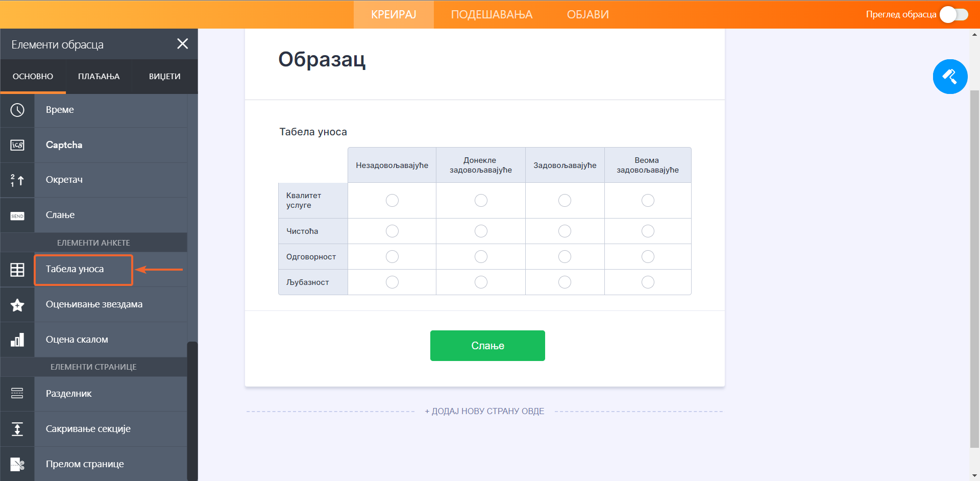This screenshot has height=481, width=980.
Task: Select Донекле задовољавајуће for Љубазност
Action: [481, 282]
